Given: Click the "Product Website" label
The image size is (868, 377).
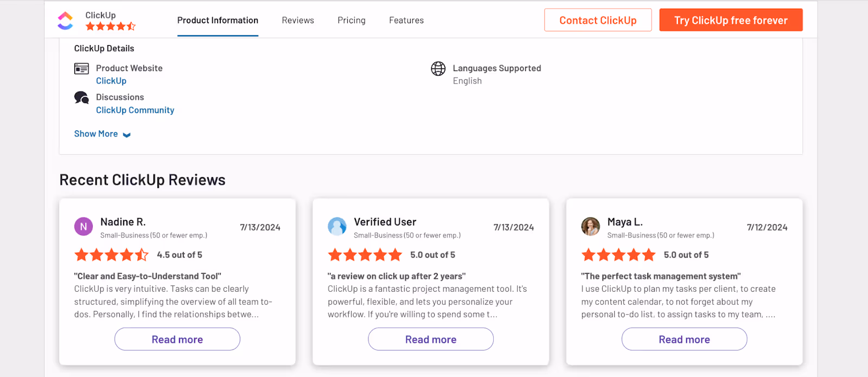Looking at the screenshot, I should 129,68.
